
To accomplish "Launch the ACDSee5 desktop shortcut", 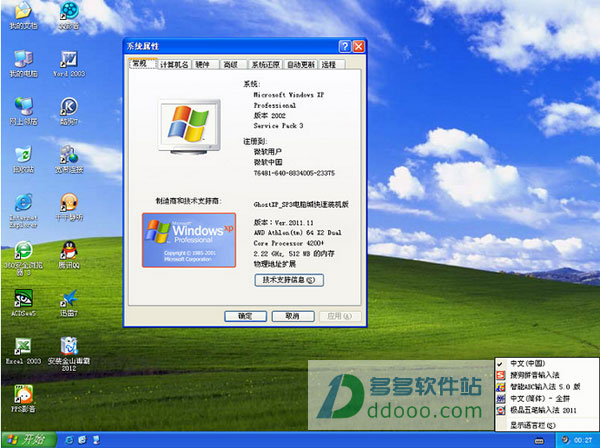I will click(x=23, y=303).
